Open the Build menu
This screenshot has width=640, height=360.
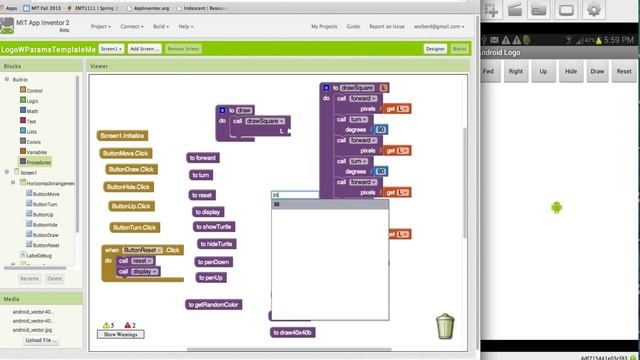pos(161,27)
